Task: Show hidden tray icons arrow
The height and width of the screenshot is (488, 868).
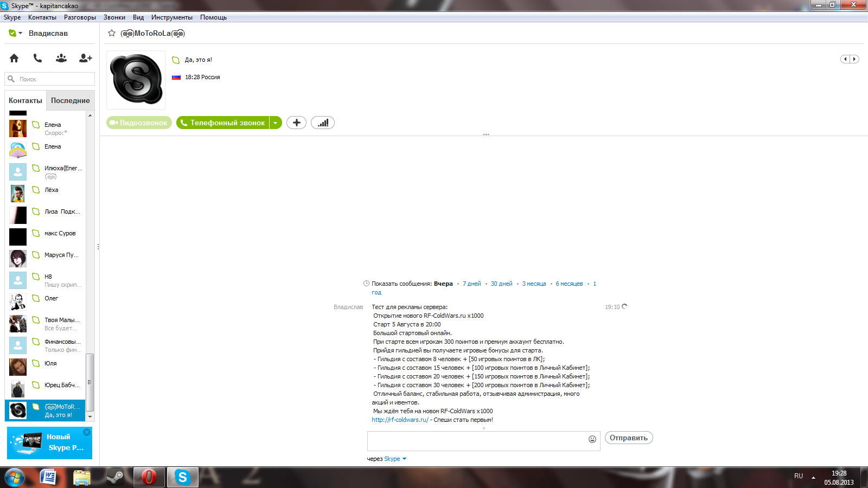Action: 813,477
